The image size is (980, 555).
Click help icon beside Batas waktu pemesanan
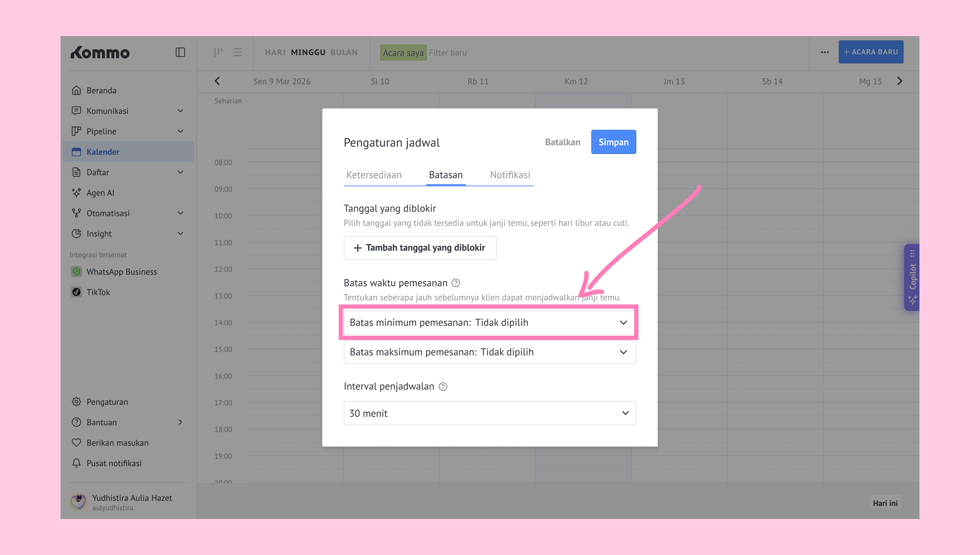(x=456, y=283)
